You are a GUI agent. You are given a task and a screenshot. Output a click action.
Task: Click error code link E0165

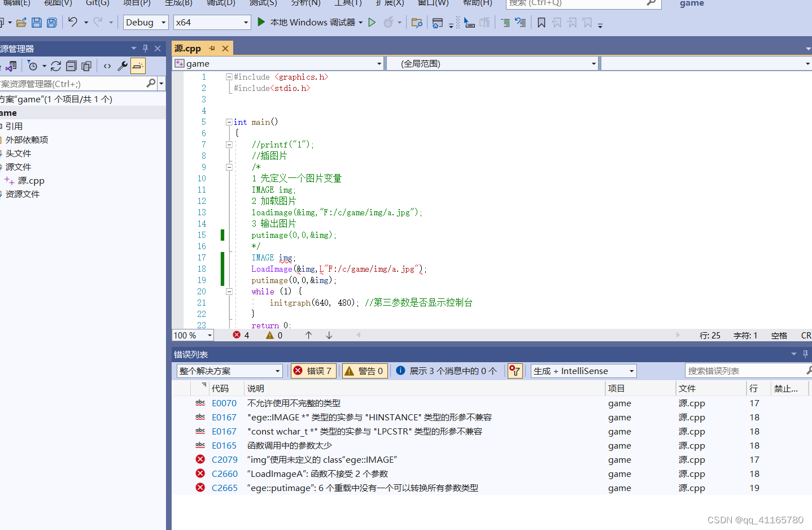click(x=224, y=445)
